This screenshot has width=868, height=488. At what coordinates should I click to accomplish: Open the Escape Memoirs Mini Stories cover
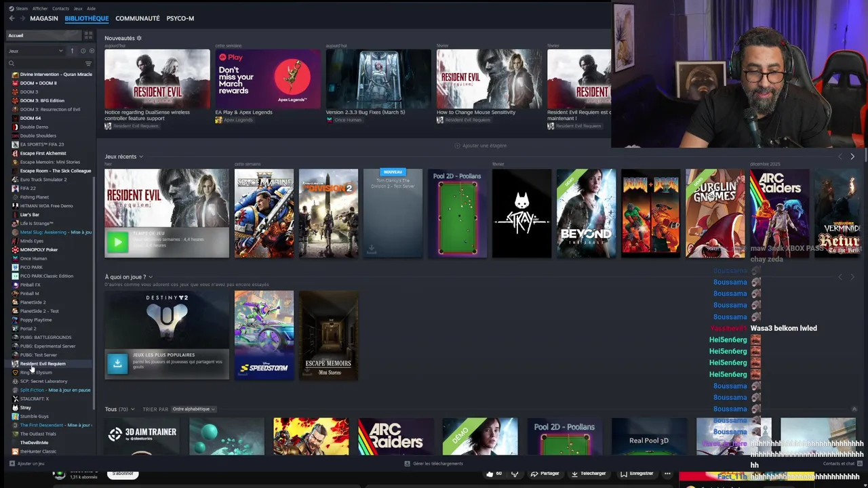pos(328,335)
